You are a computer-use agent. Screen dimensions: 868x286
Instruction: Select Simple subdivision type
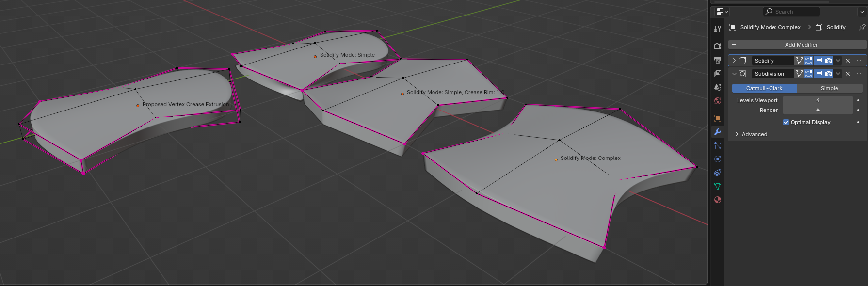tap(830, 88)
